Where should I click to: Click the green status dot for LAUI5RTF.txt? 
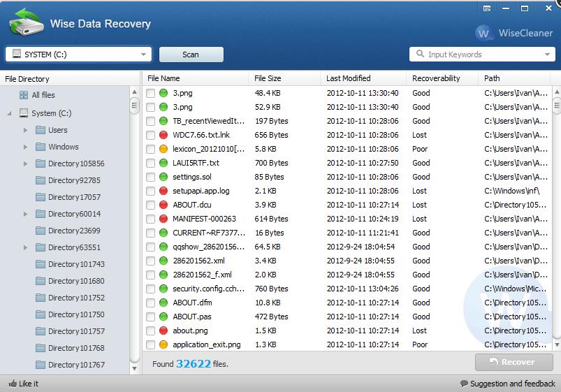pyautogui.click(x=163, y=163)
